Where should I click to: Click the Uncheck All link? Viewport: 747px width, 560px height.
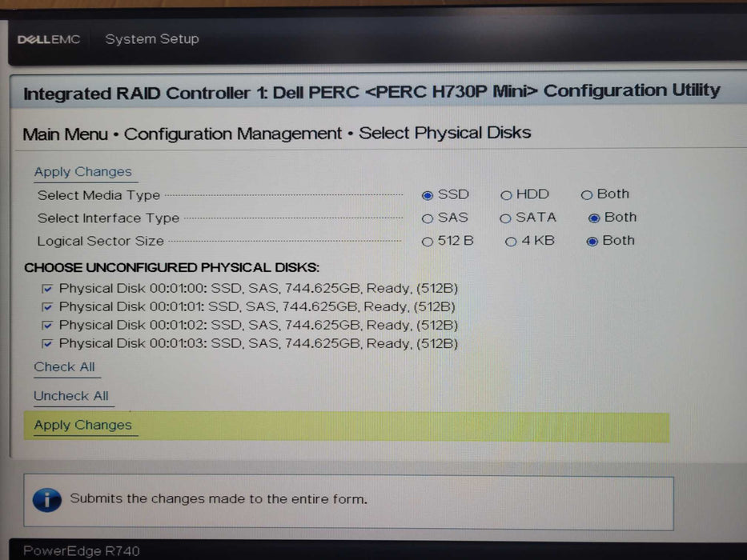tap(71, 396)
